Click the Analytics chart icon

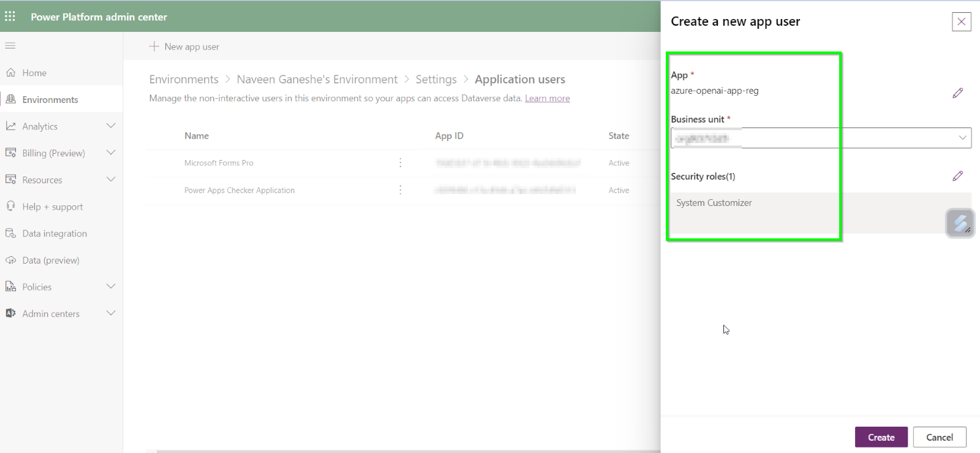[x=10, y=126]
